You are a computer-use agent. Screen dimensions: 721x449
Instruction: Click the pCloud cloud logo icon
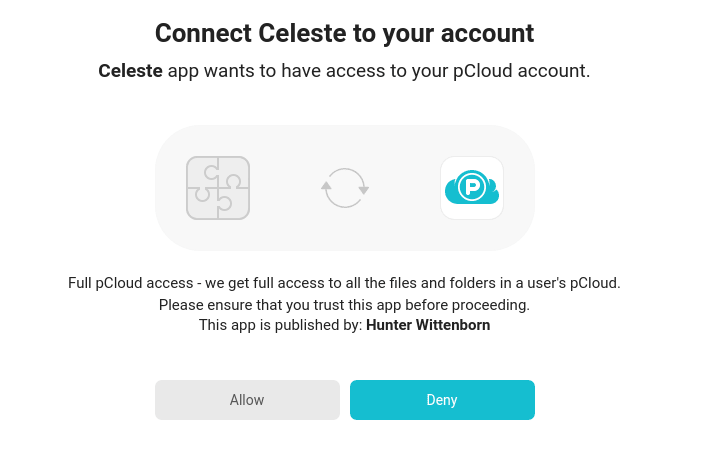pos(472,188)
